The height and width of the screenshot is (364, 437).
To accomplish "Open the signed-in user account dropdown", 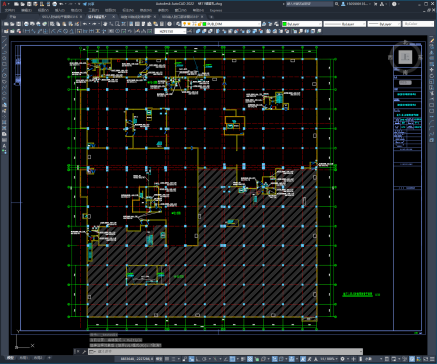I will [x=358, y=4].
